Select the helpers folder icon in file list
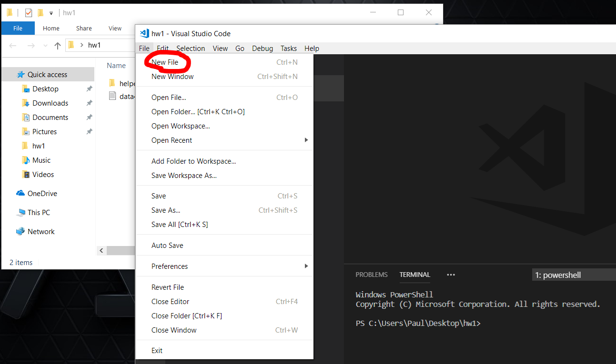 (x=112, y=83)
